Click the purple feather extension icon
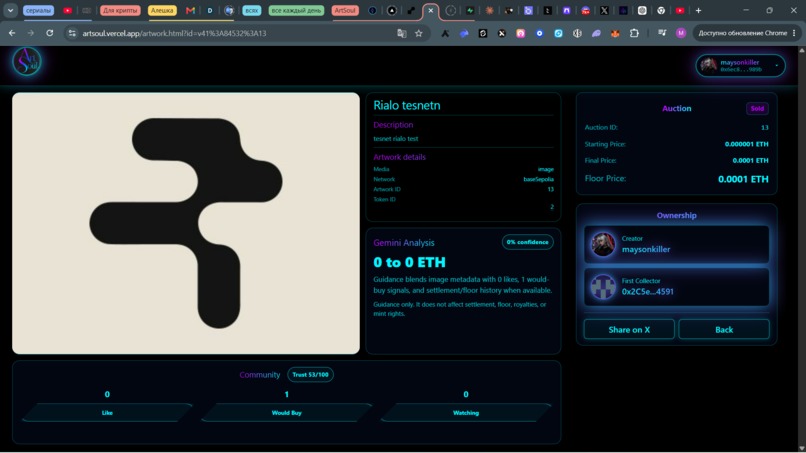 596,33
